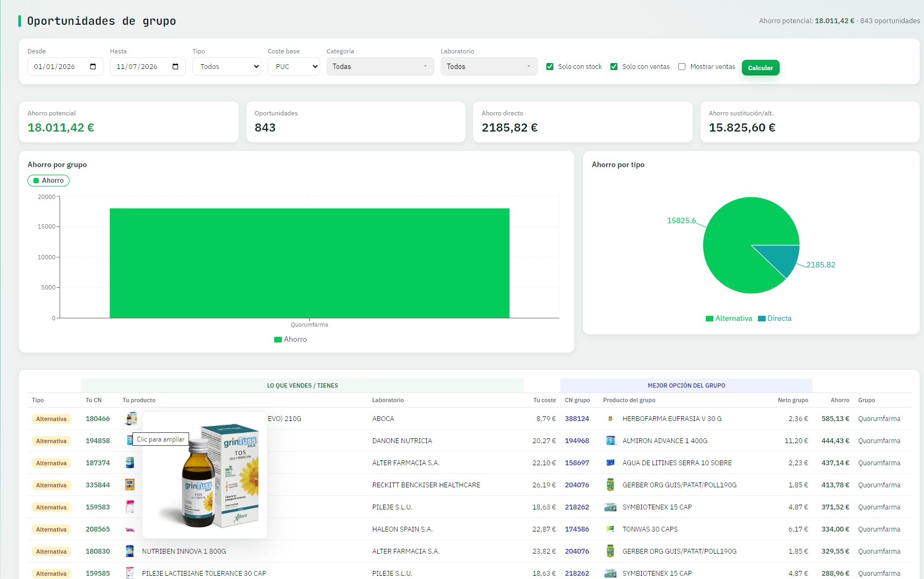Click the SYMBIOTENEX thumbnail in row 159585
The image size is (924, 579).
point(610,573)
